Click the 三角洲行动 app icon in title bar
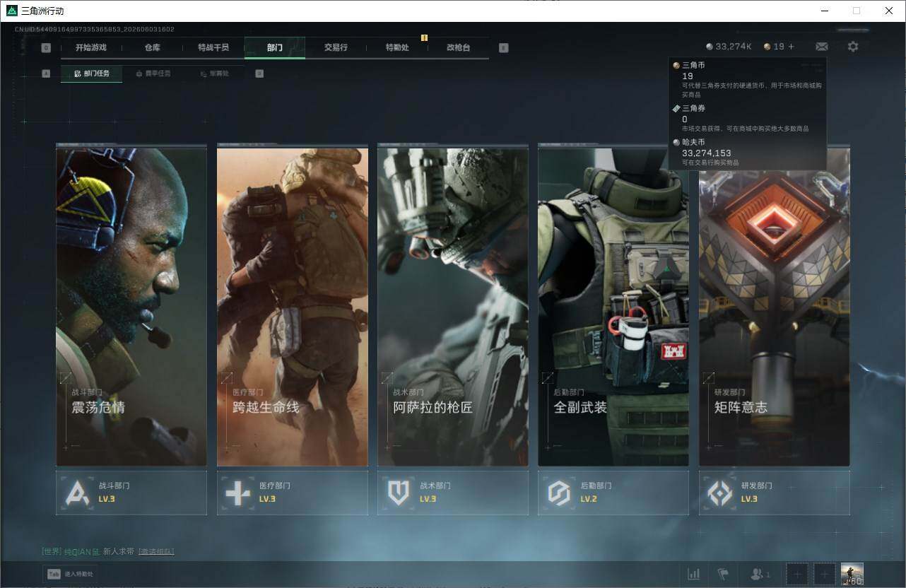This screenshot has height=588, width=906. tap(11, 11)
